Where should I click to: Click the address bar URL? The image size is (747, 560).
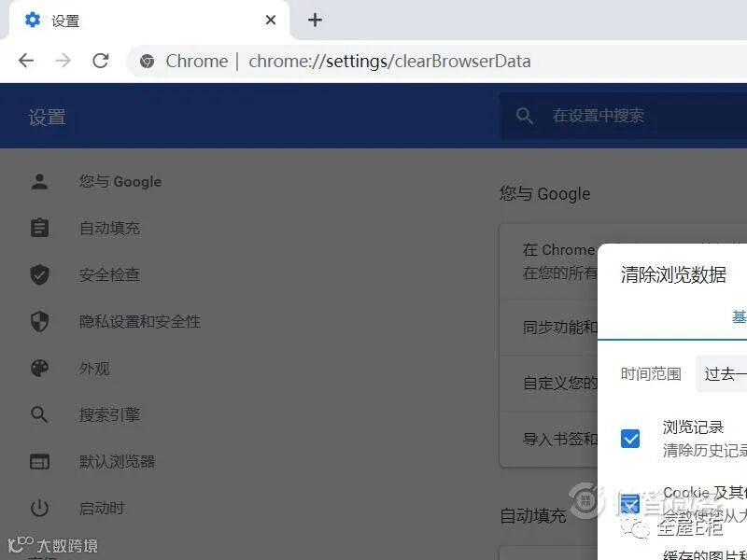(x=389, y=62)
